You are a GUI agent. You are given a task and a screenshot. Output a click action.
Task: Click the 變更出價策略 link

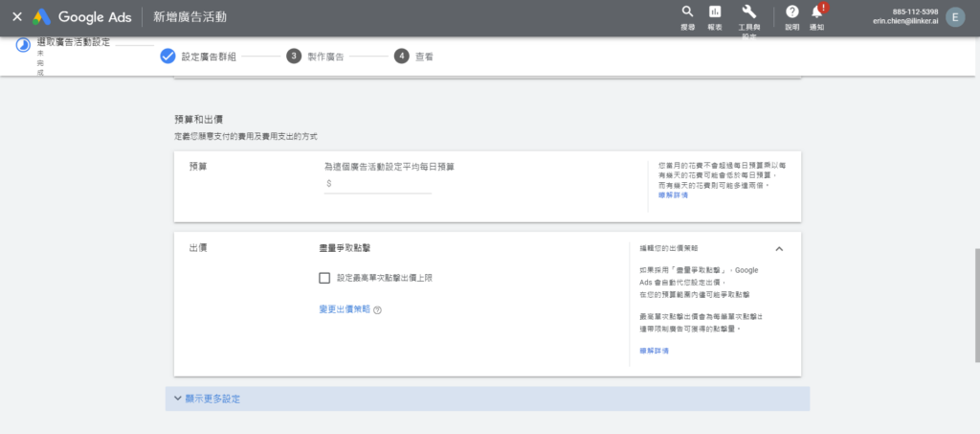(x=345, y=308)
